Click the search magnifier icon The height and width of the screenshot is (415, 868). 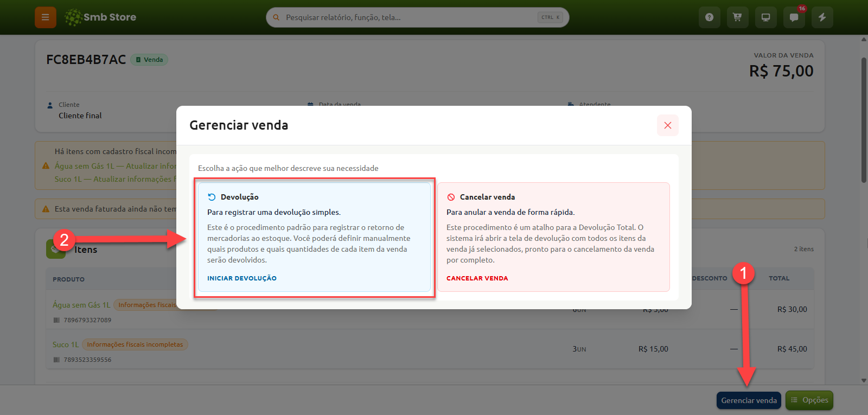(x=276, y=17)
